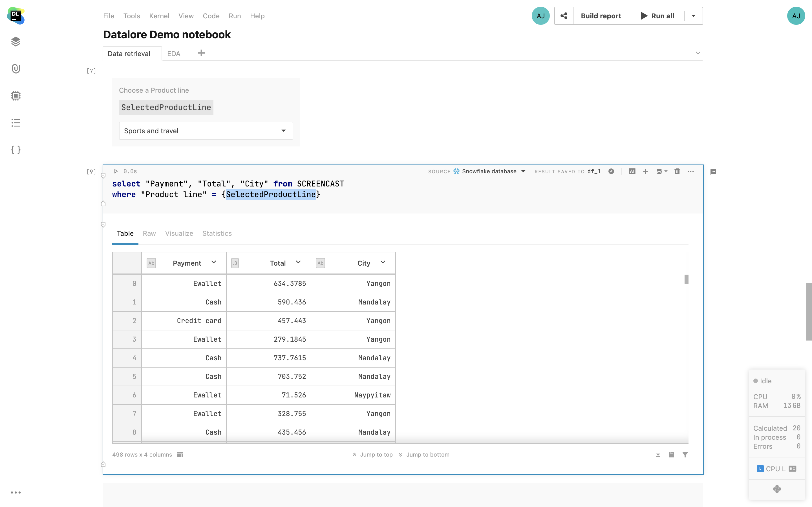Image resolution: width=812 pixels, height=507 pixels.
Task: Collapse the SQL cell input fold marker
Action: point(103,175)
